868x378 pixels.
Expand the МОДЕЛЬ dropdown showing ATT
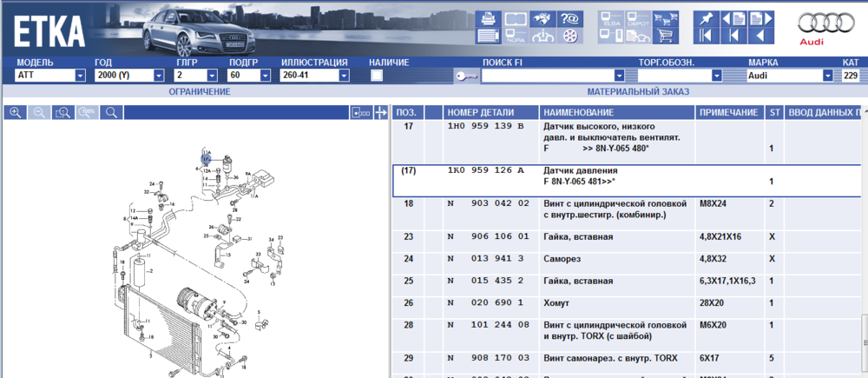80,76
